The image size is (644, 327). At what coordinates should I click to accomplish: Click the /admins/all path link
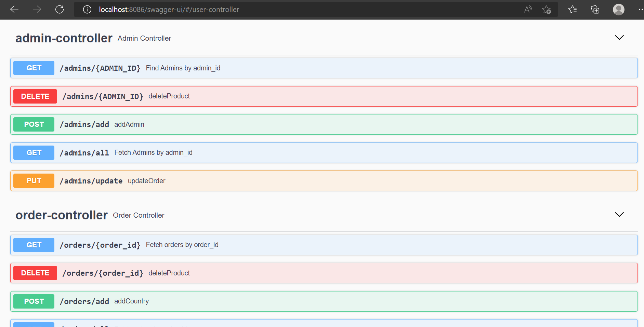click(x=84, y=153)
